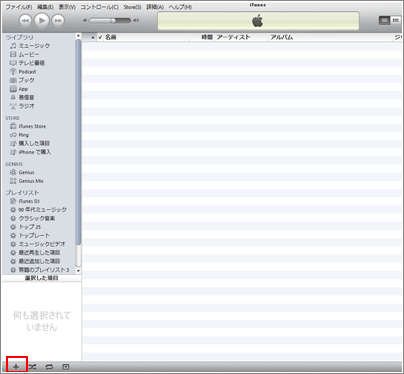Image resolution: width=404 pixels, height=374 pixels.
Task: Select ラジオ in the library
Action: 22,106
